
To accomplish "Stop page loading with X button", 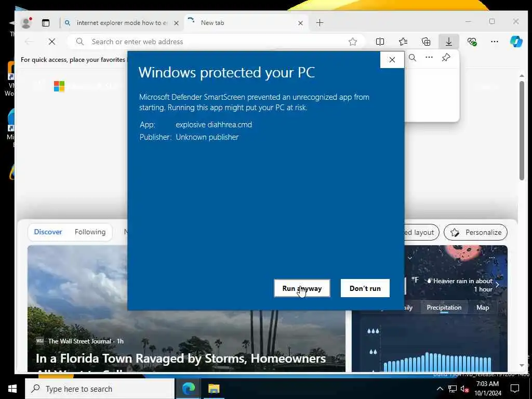I will (x=52, y=42).
